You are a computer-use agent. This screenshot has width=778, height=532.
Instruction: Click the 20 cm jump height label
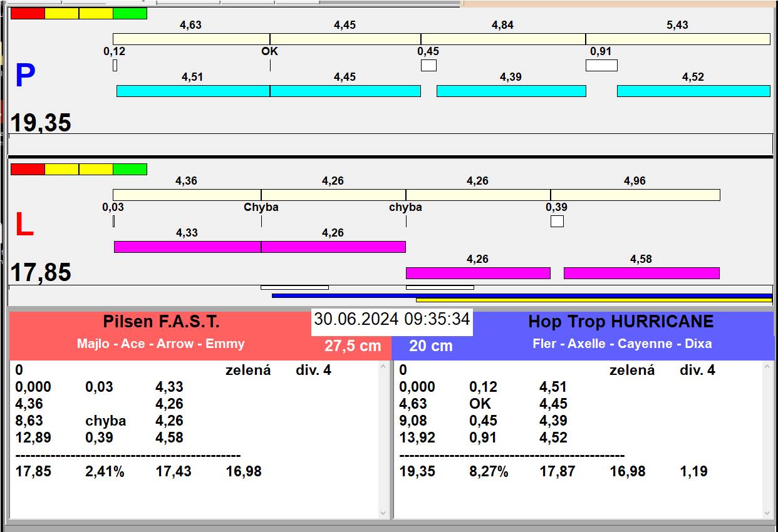coord(430,345)
